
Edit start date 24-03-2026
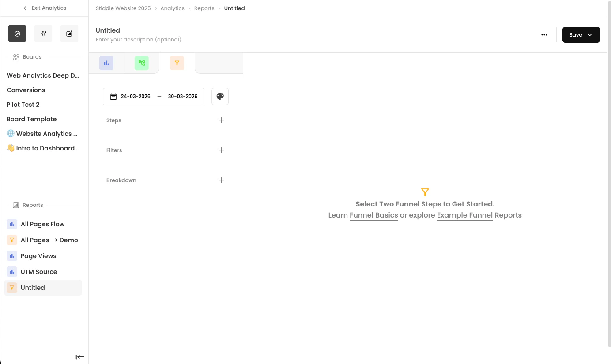coord(136,96)
